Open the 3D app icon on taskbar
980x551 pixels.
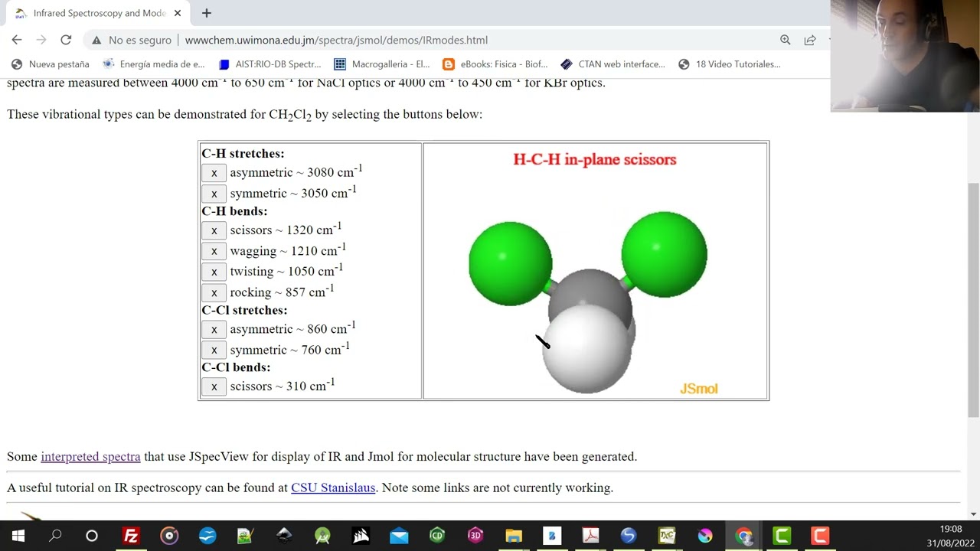click(475, 536)
